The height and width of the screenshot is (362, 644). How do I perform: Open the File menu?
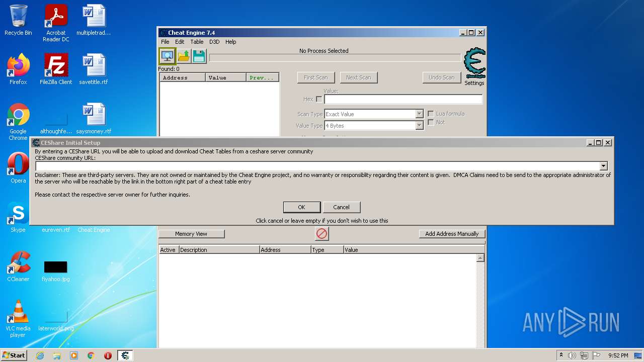165,42
